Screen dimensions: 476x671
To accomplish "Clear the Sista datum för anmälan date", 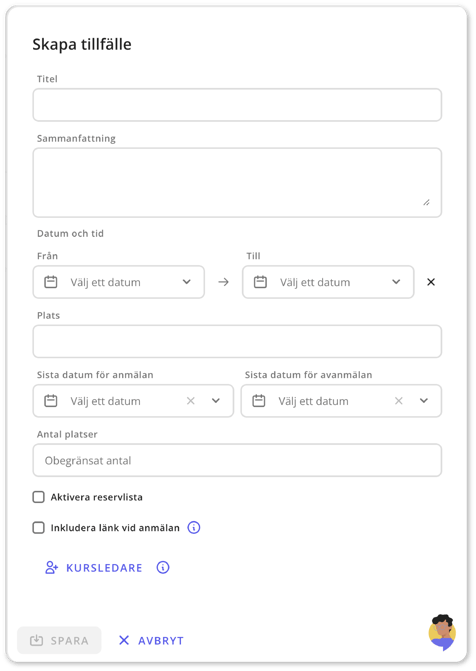I will (191, 401).
